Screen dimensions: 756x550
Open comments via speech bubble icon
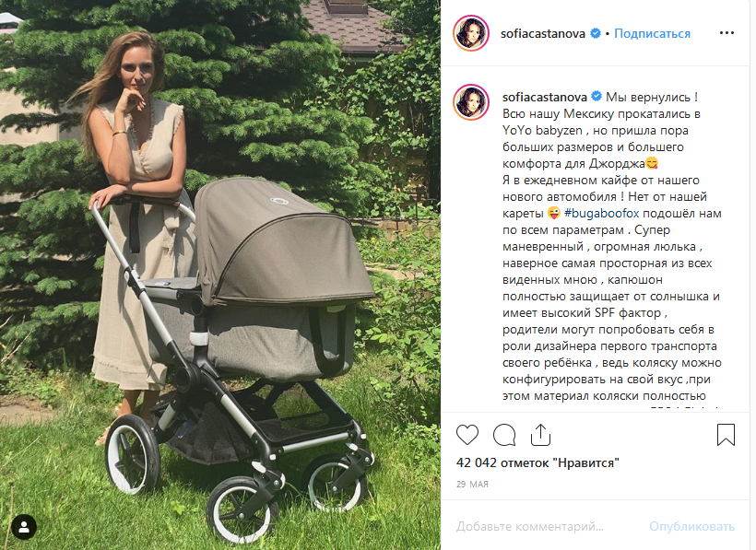coord(504,435)
